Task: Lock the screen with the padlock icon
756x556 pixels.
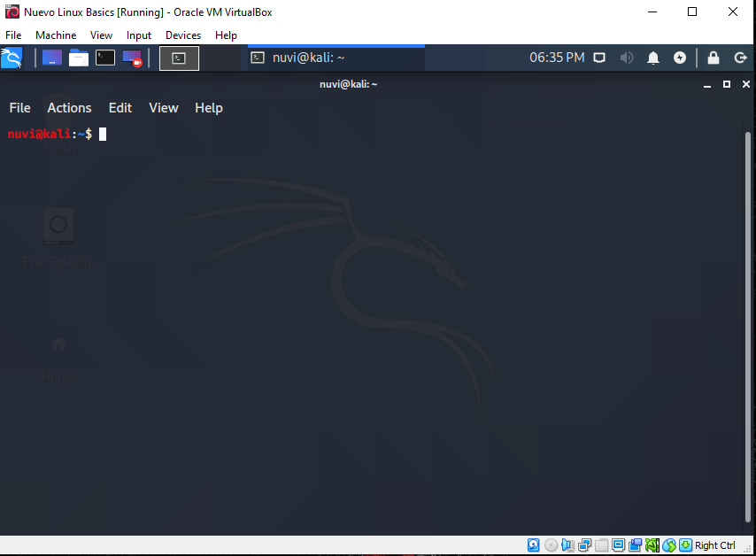Action: (714, 58)
